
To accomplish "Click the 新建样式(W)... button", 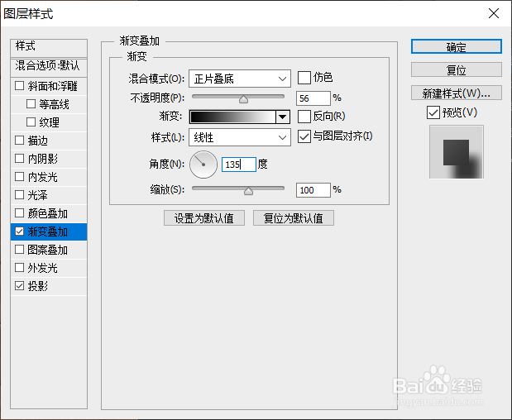I will click(456, 93).
